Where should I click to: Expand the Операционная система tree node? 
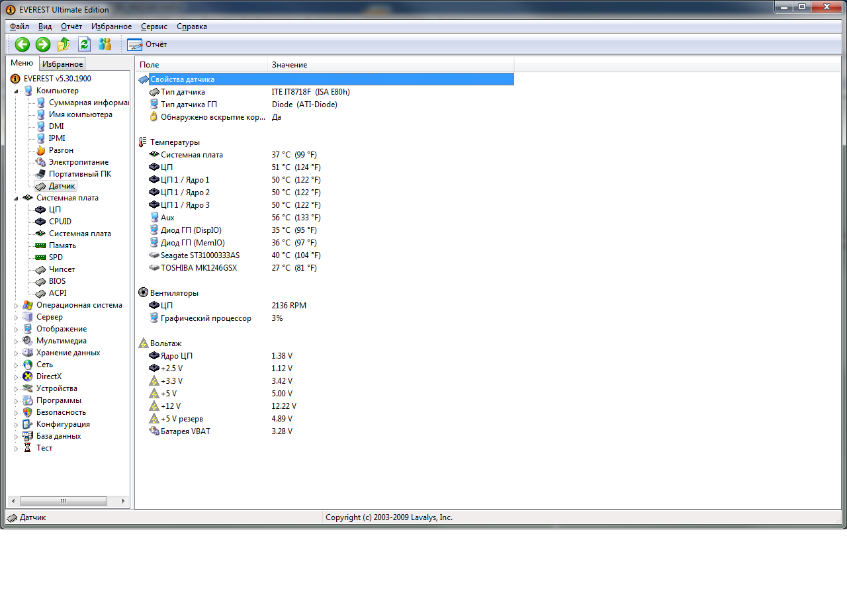tap(17, 306)
